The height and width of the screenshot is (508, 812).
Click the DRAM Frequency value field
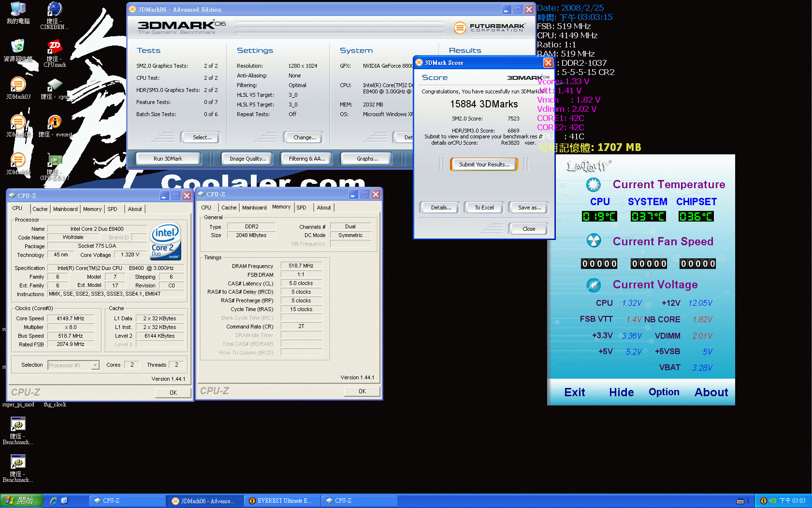click(x=301, y=266)
